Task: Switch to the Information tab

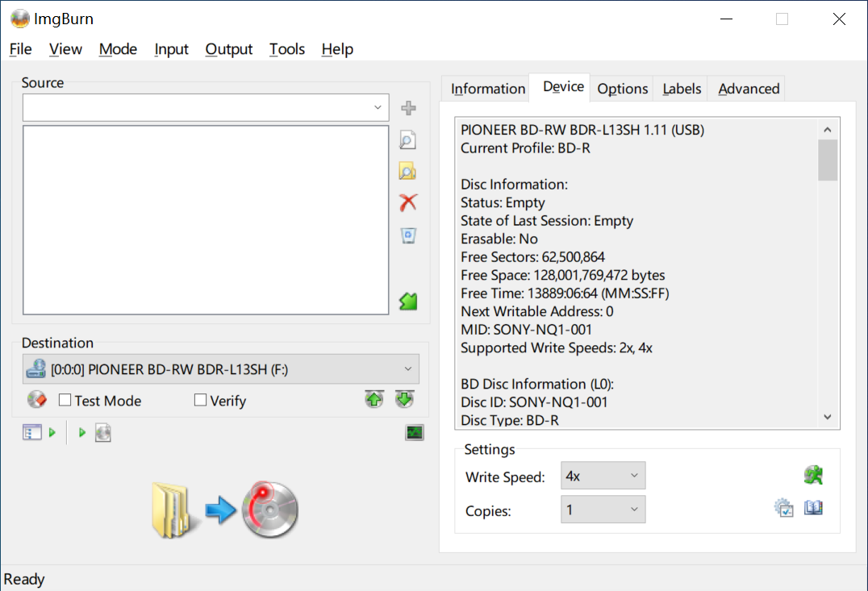Action: [488, 89]
